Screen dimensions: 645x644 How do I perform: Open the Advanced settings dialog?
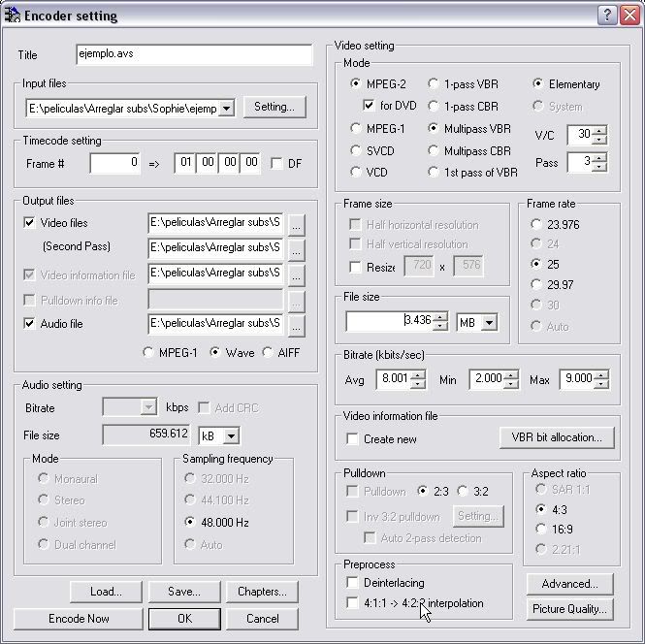[569, 584]
